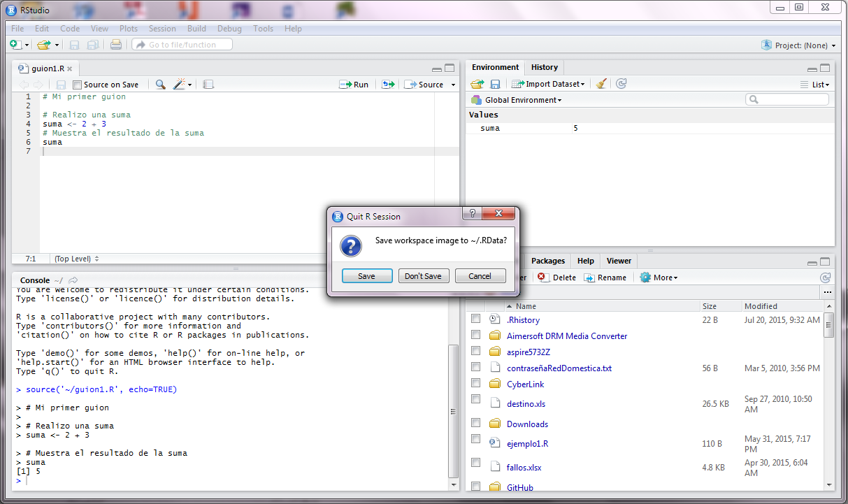The height and width of the screenshot is (504, 848).
Task: Open the Import Dataset dropdown
Action: (548, 84)
